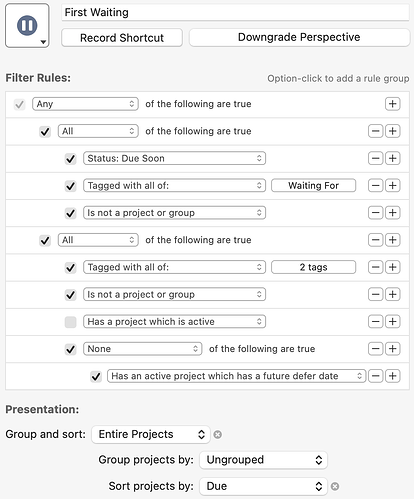
Task: Add a rule after Waiting For tag rule
Action: pyautogui.click(x=392, y=185)
